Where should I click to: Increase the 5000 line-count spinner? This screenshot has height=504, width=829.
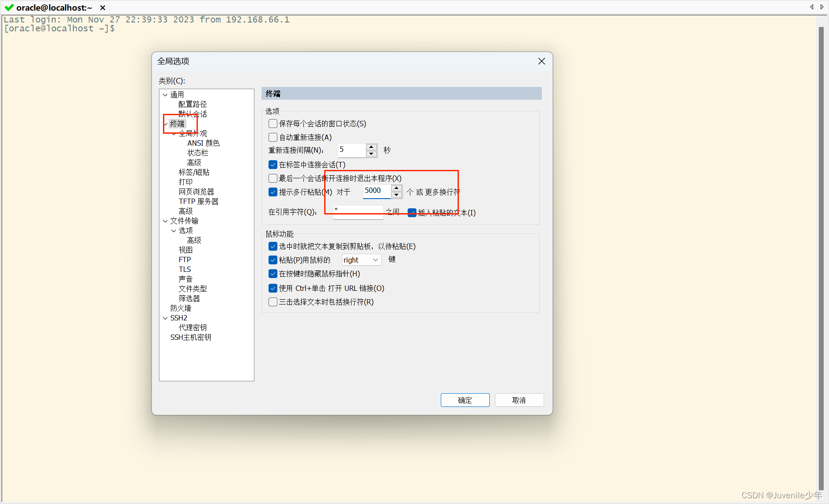pos(397,188)
